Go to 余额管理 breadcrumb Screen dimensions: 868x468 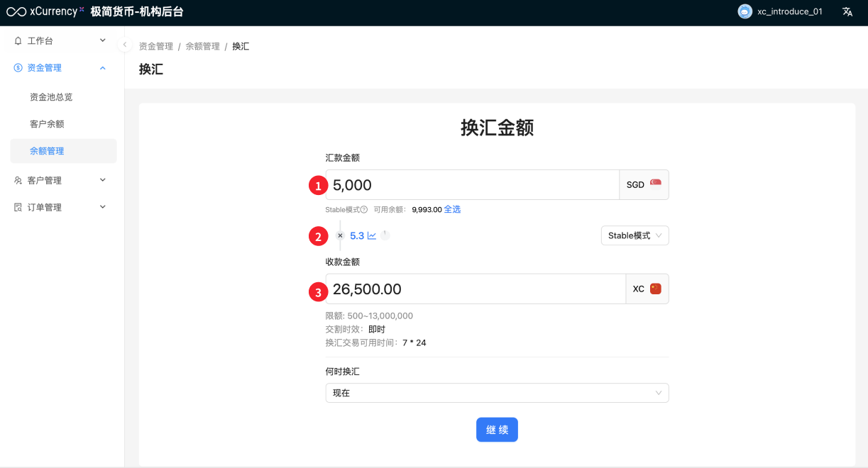203,46
